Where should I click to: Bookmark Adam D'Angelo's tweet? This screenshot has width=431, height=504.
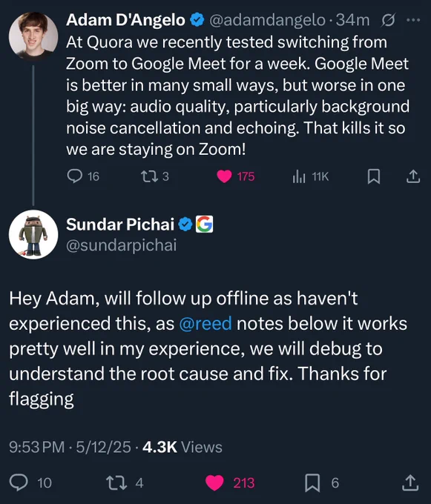coord(374,176)
